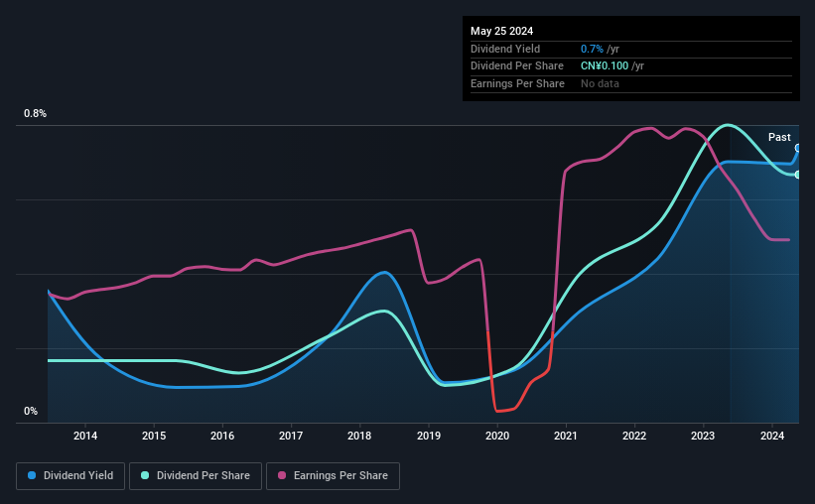The image size is (815, 504).
Task: Select the 2016 label on the time axis
Action: [x=222, y=436]
